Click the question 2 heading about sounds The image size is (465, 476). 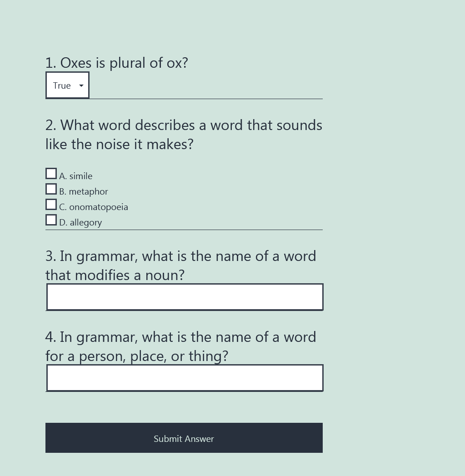coord(184,135)
